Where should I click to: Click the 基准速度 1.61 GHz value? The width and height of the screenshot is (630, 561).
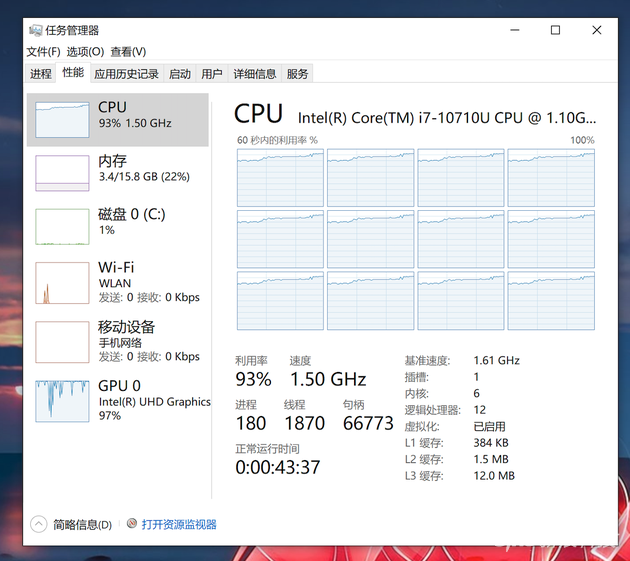point(497,360)
